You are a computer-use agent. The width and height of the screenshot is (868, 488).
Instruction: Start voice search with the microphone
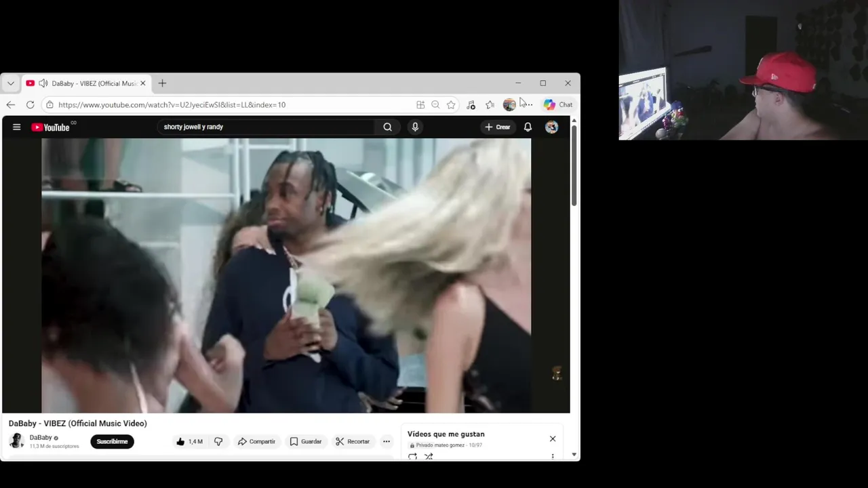tap(415, 127)
